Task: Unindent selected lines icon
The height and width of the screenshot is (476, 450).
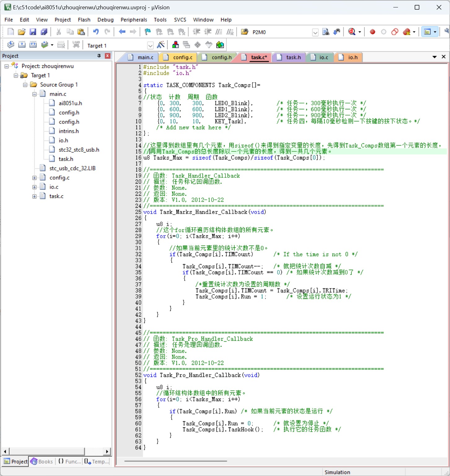Action: click(x=208, y=32)
